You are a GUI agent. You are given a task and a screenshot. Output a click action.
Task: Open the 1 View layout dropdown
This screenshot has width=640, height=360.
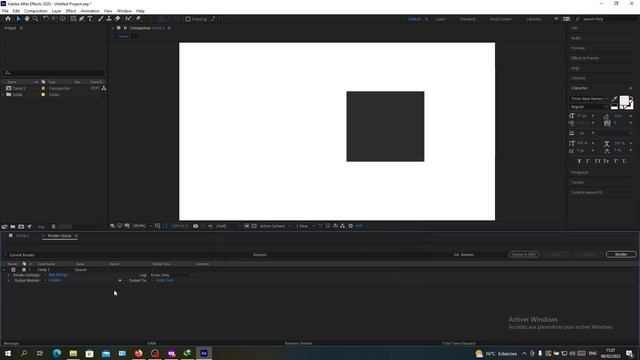pos(304,226)
